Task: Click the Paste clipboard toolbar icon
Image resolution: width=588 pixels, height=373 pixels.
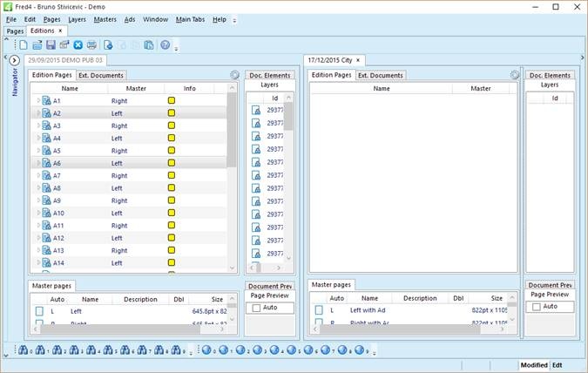Action: [149, 45]
